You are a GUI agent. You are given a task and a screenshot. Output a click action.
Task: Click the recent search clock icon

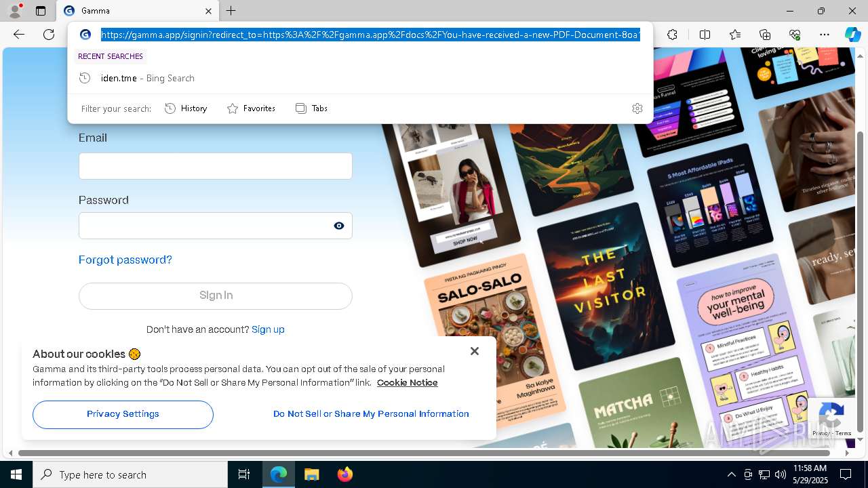[x=85, y=78]
